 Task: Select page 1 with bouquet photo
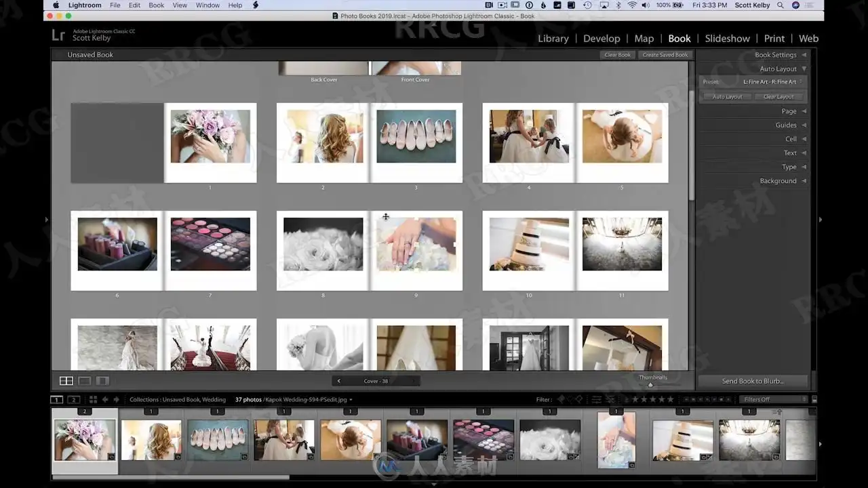pyautogui.click(x=210, y=143)
